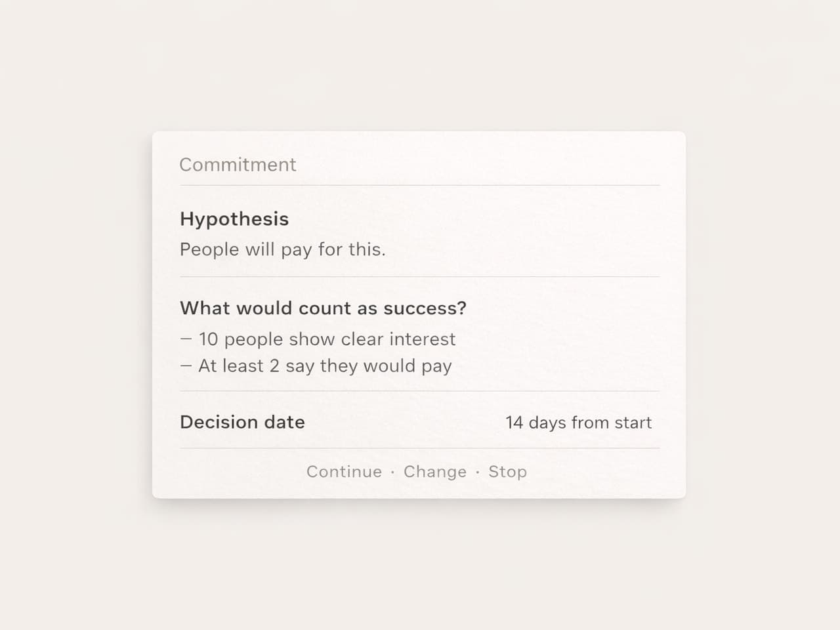The height and width of the screenshot is (630, 840).
Task: Click the Decision date label
Action: pos(242,422)
